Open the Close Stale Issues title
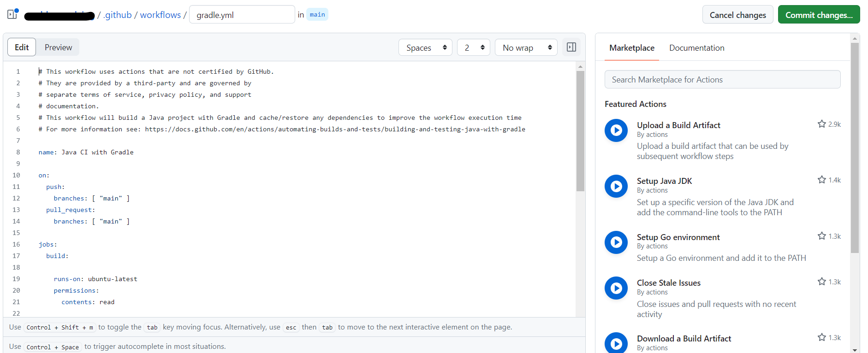 point(669,282)
